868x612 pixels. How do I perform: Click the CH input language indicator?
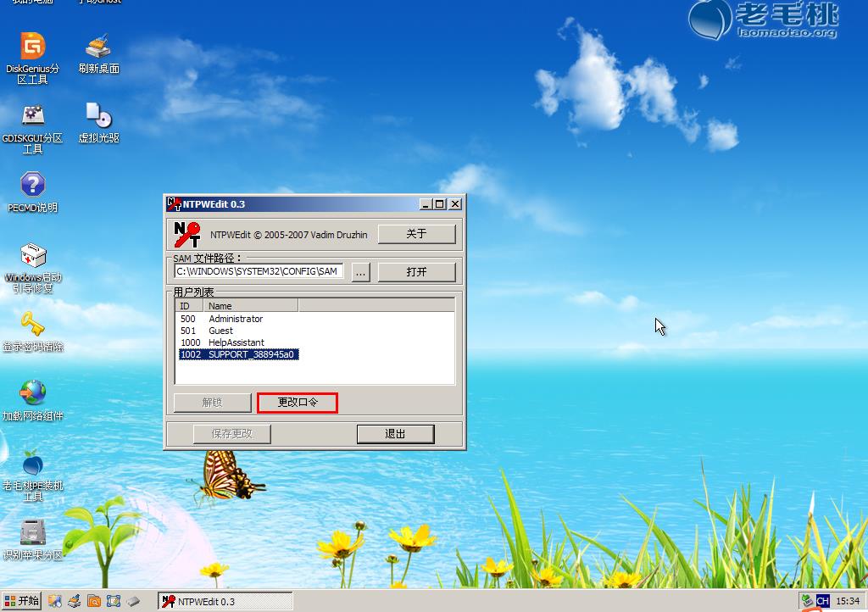coord(822,601)
